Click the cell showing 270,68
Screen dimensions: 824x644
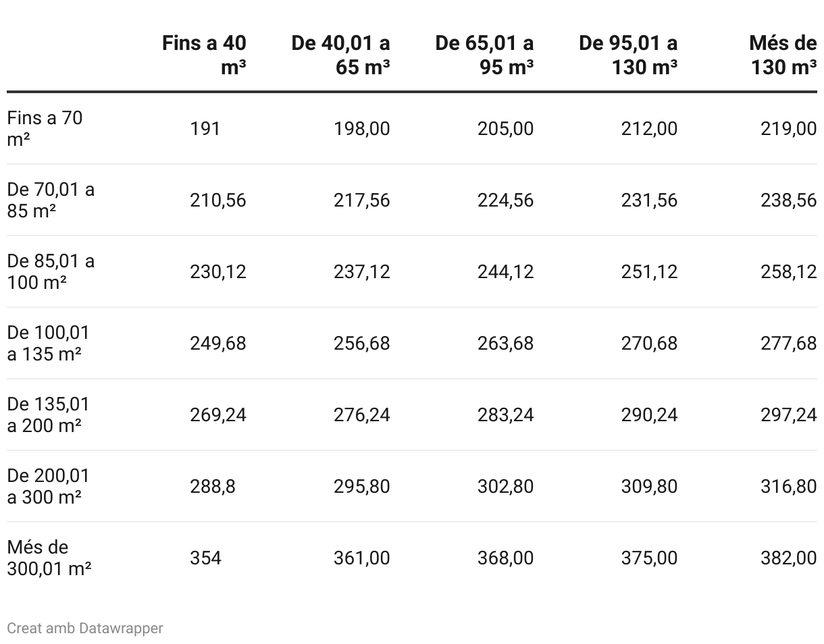pos(649,343)
